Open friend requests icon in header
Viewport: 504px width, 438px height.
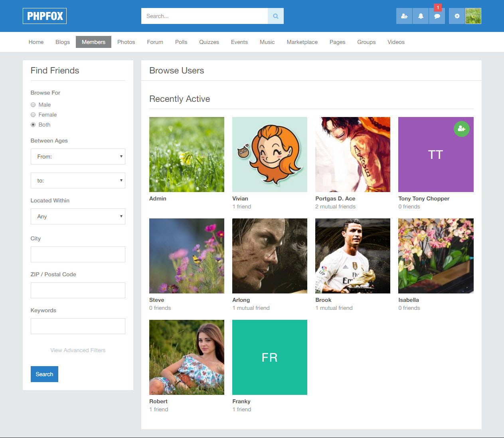click(x=404, y=16)
